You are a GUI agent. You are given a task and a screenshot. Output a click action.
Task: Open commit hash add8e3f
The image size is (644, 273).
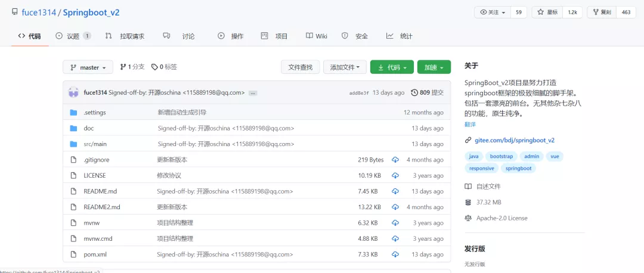pos(359,93)
